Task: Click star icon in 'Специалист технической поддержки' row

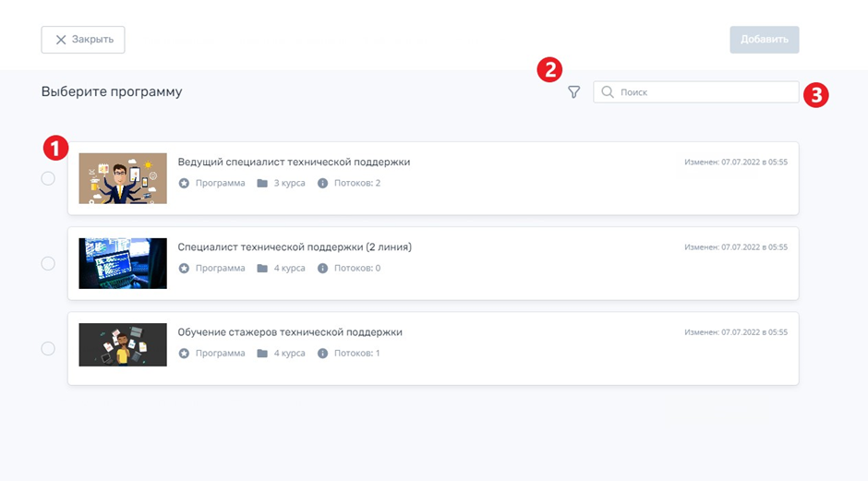Action: pos(184,269)
